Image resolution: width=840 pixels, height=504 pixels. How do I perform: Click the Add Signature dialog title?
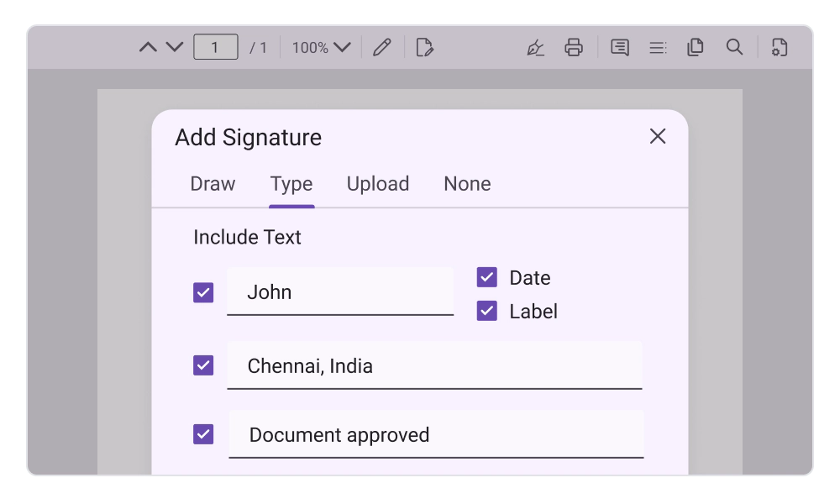[x=249, y=138]
